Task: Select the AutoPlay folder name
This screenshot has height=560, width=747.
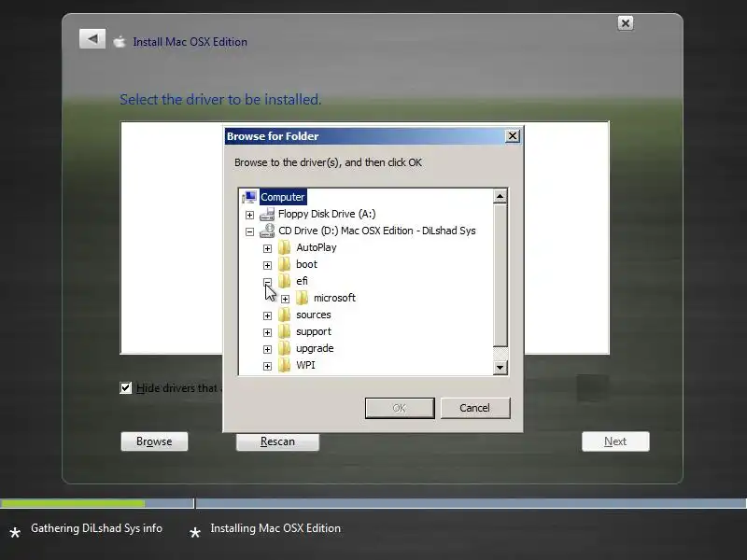Action: (317, 247)
